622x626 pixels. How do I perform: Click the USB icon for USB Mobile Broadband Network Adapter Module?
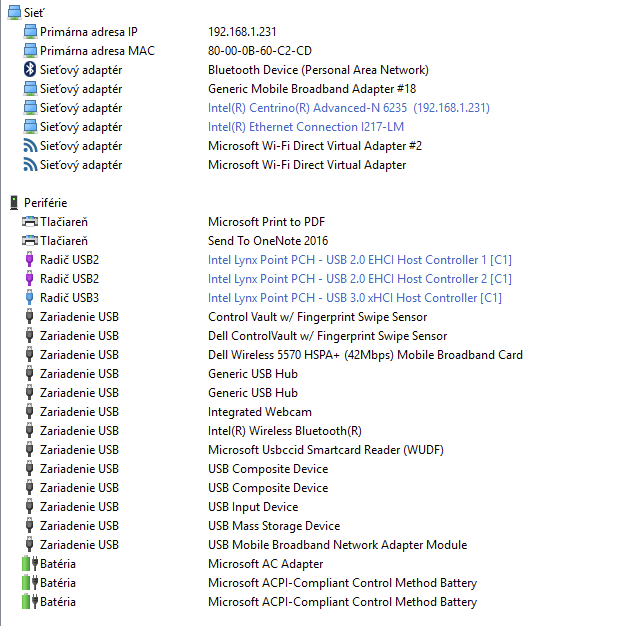pyautogui.click(x=30, y=545)
